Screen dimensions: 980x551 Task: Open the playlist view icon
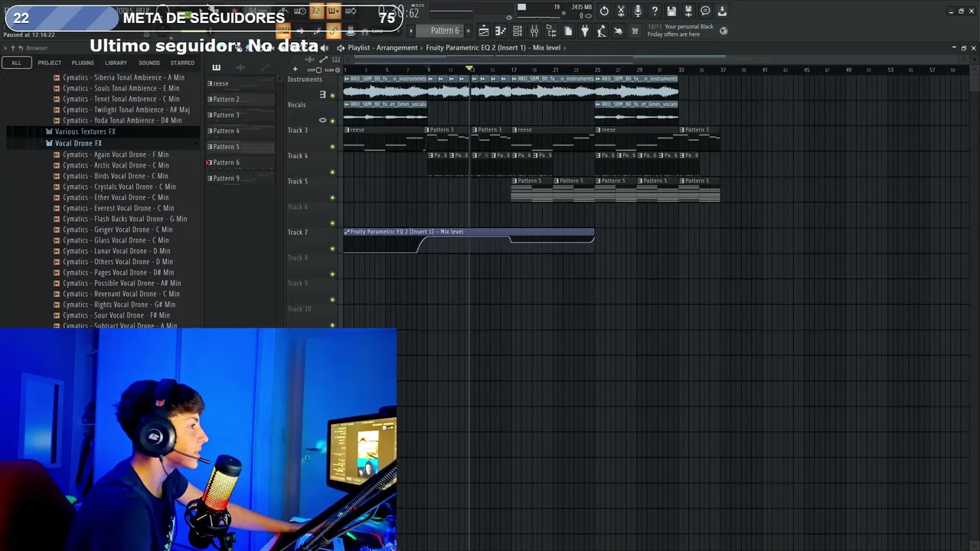(x=484, y=31)
